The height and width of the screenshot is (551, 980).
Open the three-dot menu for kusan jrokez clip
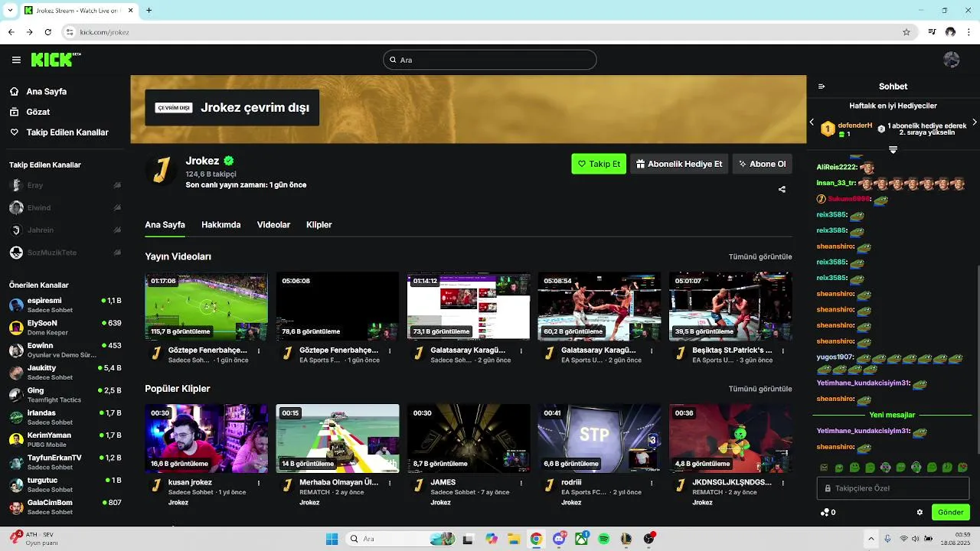259,483
